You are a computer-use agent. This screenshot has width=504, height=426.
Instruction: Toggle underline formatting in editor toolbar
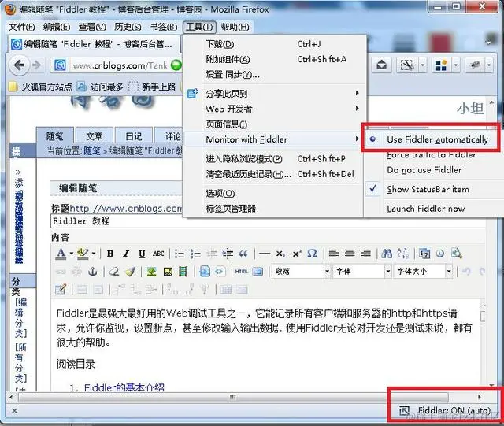point(142,254)
